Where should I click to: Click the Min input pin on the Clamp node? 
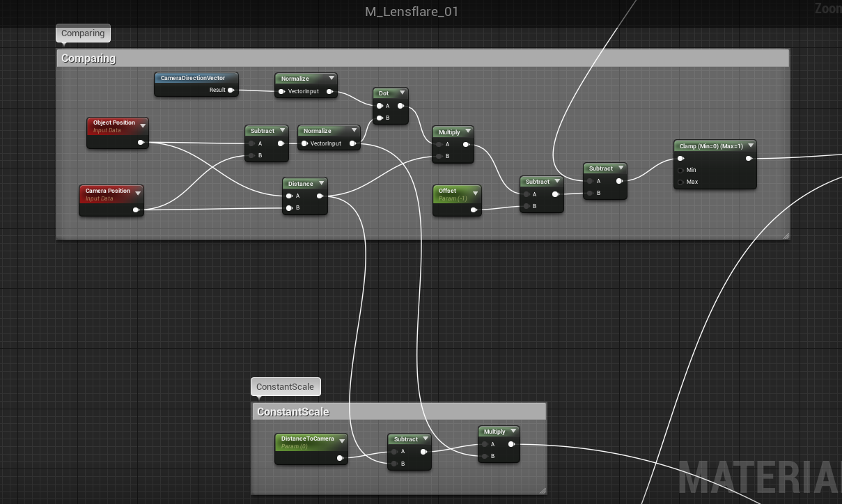point(680,170)
